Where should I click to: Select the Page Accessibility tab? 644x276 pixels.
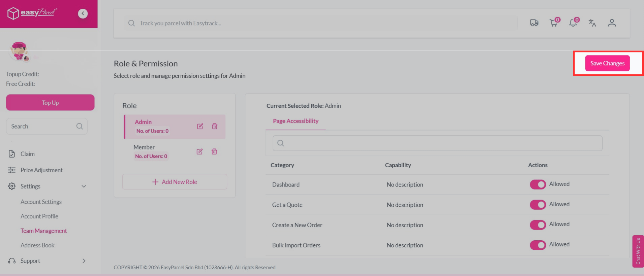[x=296, y=121]
